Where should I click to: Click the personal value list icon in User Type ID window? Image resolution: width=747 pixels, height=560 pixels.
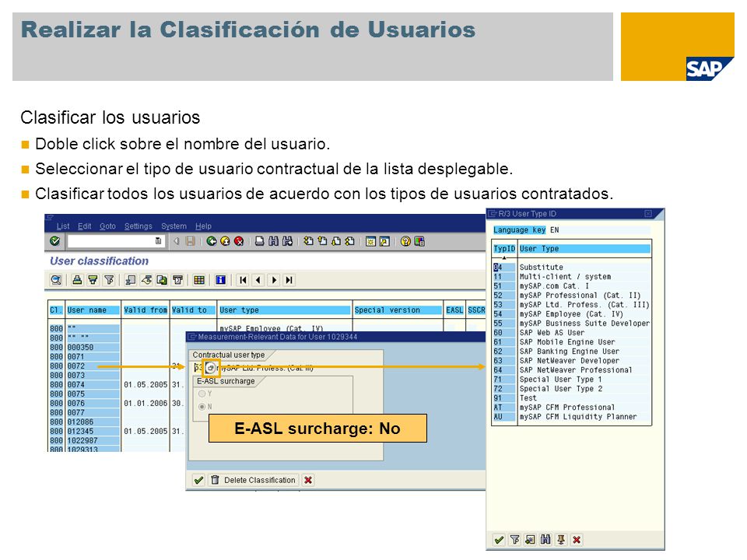coord(530,540)
